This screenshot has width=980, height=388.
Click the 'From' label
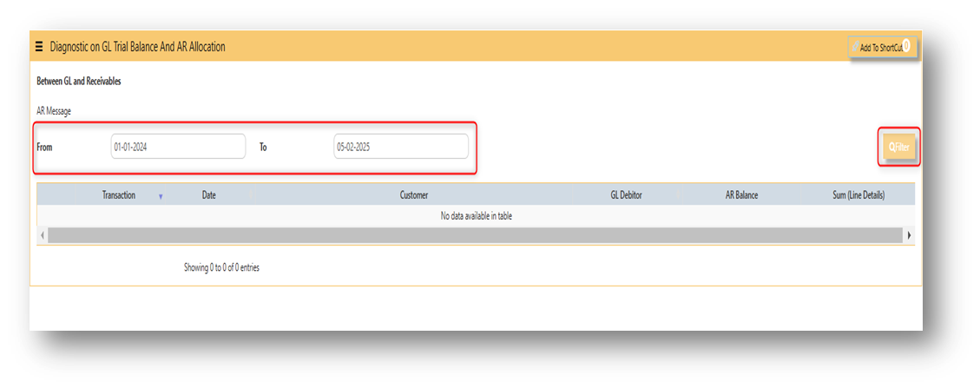(45, 148)
